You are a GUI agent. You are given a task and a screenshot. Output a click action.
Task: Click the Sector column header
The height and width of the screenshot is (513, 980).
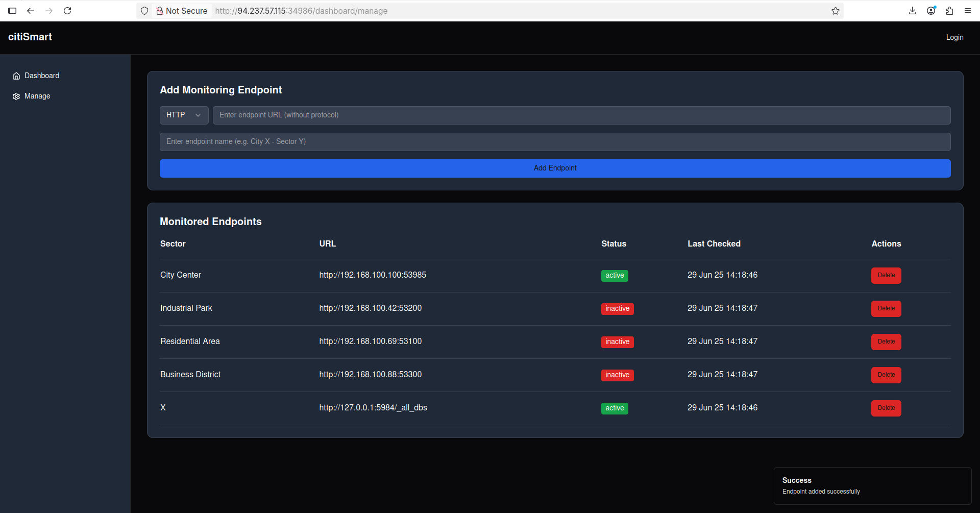[x=173, y=244]
